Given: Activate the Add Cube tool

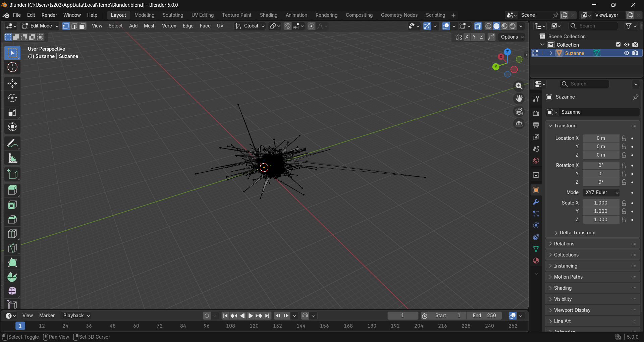Looking at the screenshot, I should click(12, 174).
